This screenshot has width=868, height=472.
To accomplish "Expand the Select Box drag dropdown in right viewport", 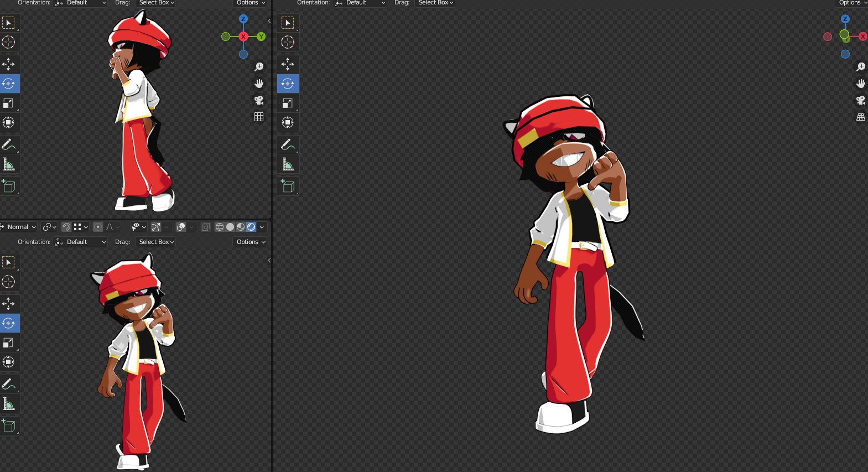I will click(x=436, y=3).
